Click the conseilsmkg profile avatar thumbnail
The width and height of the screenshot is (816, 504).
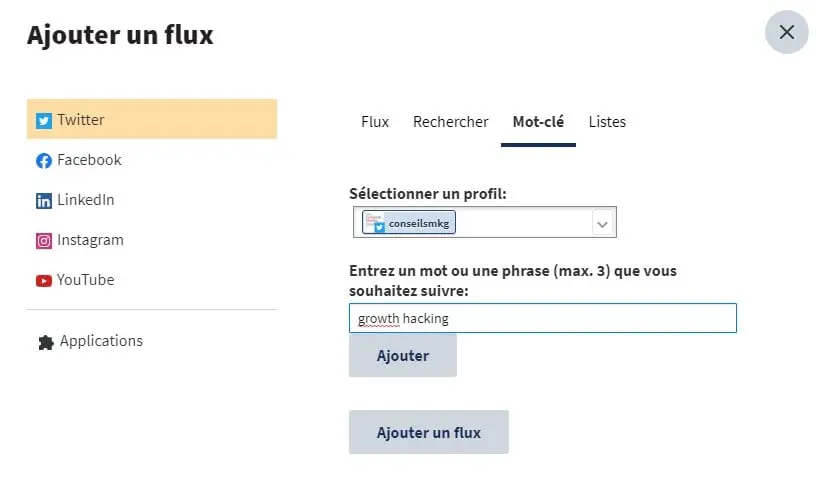pos(375,222)
